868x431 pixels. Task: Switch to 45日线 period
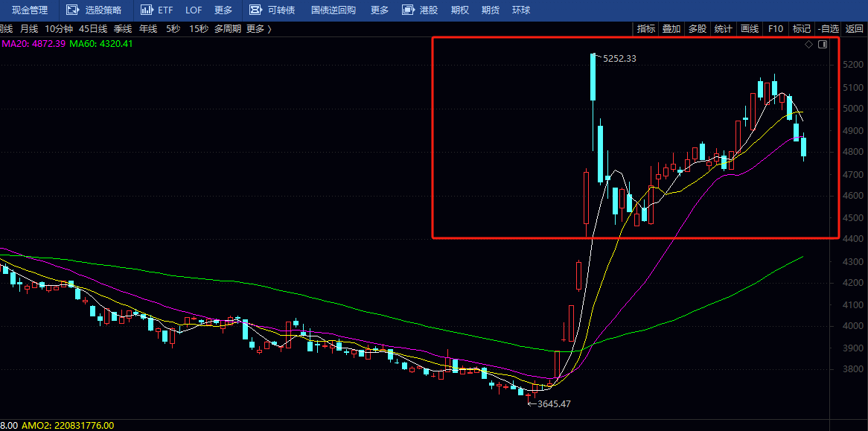click(x=93, y=29)
